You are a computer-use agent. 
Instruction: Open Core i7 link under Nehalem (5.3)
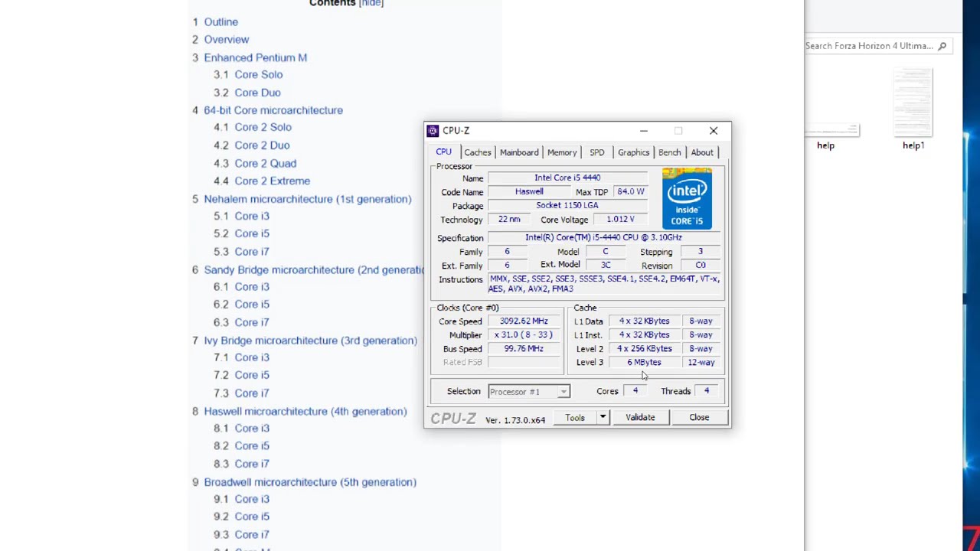[x=252, y=252]
